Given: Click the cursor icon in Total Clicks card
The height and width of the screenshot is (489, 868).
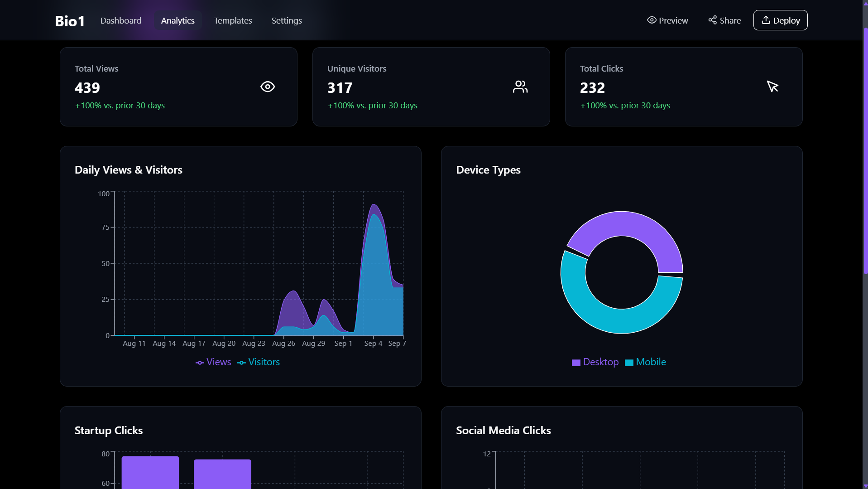Looking at the screenshot, I should pos(772,86).
